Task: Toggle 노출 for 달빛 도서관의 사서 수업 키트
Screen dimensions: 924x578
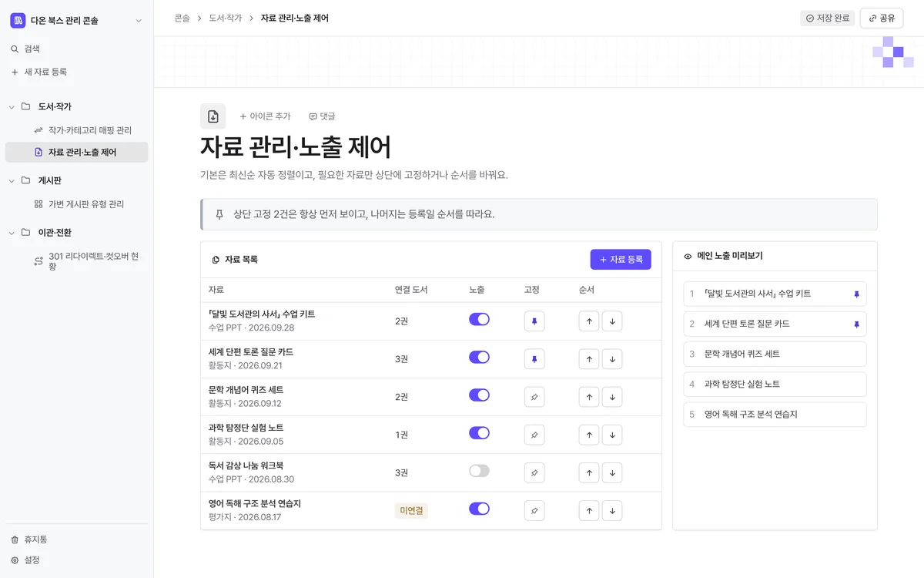Action: point(479,319)
